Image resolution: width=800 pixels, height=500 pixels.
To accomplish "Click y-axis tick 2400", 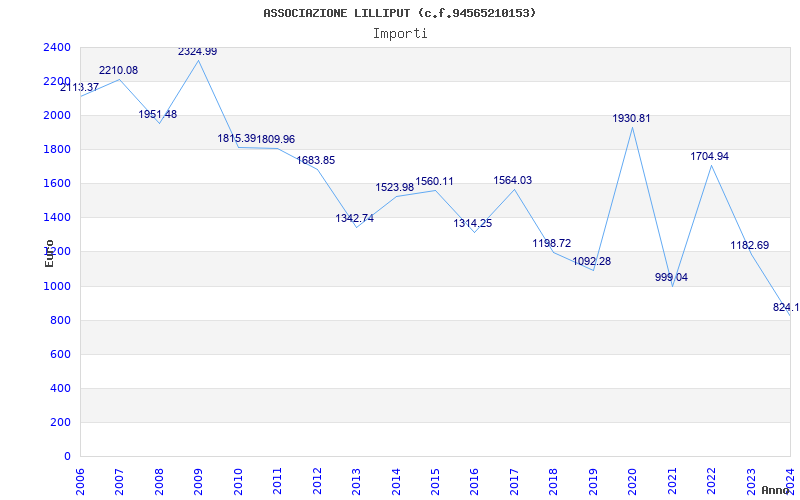I will coord(57,47).
